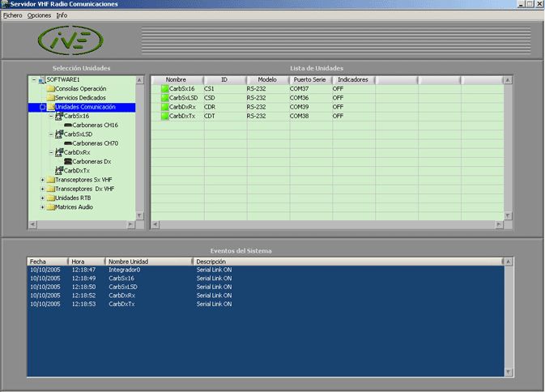Select Consolas Operación in the tree
Screen dimensions: 545x392
click(81, 89)
